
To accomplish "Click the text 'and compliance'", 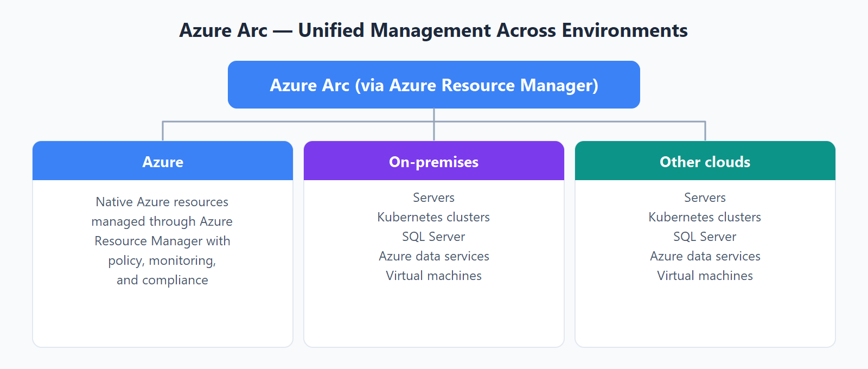I will coord(162,280).
